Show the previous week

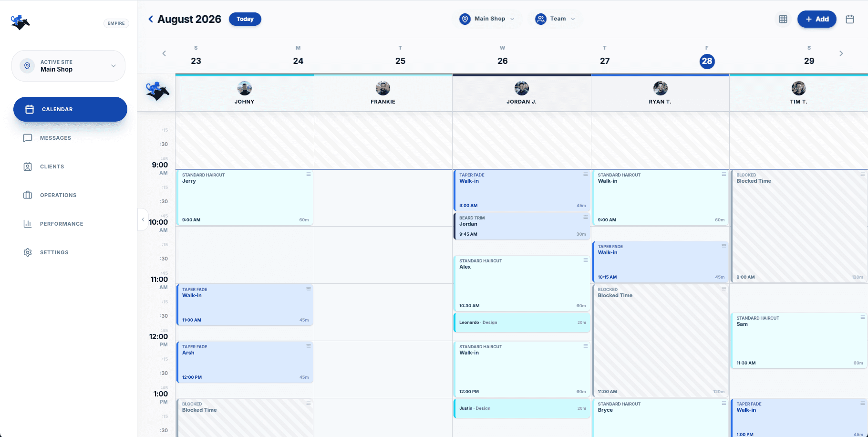click(x=164, y=53)
